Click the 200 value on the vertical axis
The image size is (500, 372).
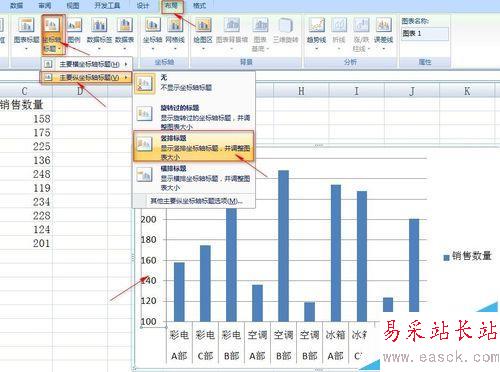pyautogui.click(x=148, y=219)
